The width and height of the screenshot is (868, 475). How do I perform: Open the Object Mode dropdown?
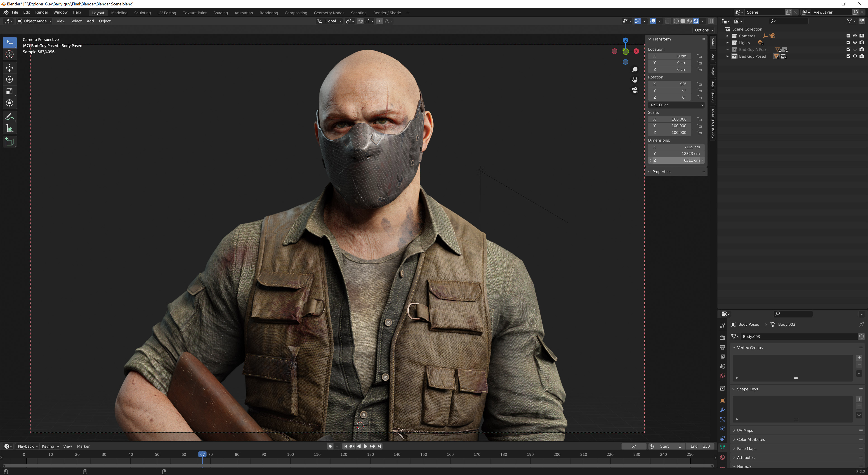(x=35, y=21)
